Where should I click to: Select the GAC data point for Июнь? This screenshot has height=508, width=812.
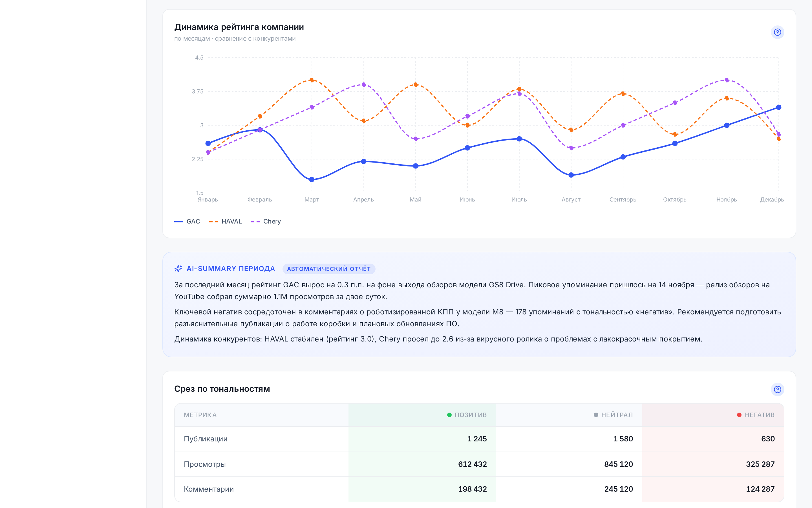pyautogui.click(x=467, y=148)
